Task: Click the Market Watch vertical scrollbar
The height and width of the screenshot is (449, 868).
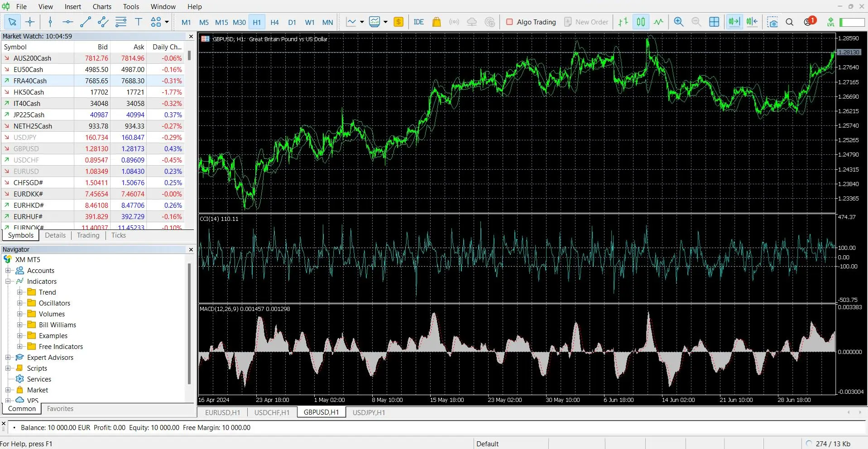Action: tap(189, 56)
